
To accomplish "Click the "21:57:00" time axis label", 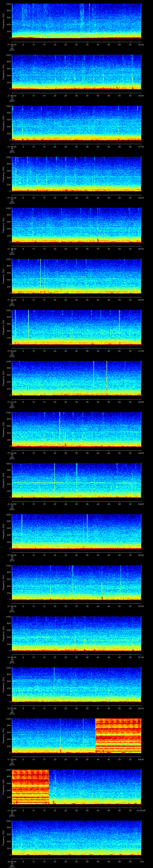I will click(x=12, y=708).
